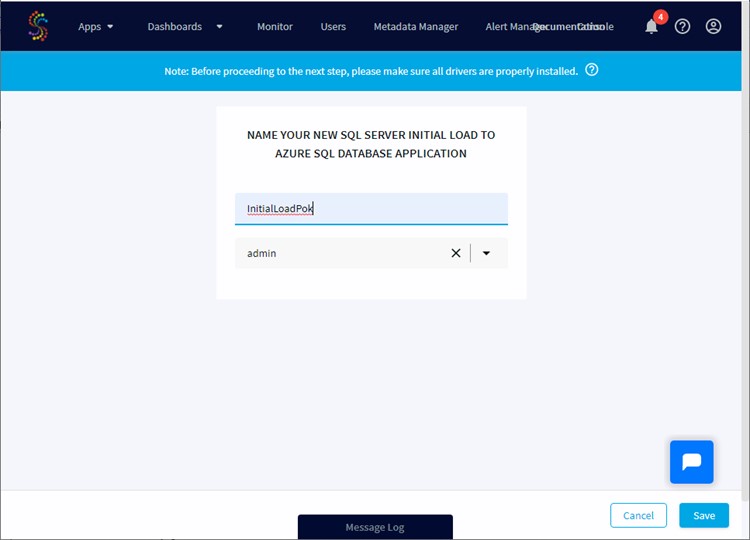This screenshot has width=750, height=540.
Task: Click the 'Name your new SQL Server' heading
Action: pos(371,144)
